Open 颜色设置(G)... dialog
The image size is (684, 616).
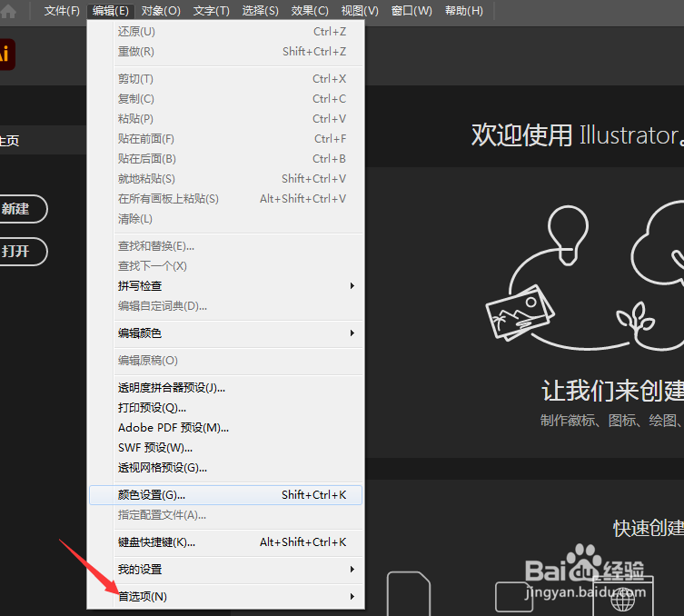[225, 495]
